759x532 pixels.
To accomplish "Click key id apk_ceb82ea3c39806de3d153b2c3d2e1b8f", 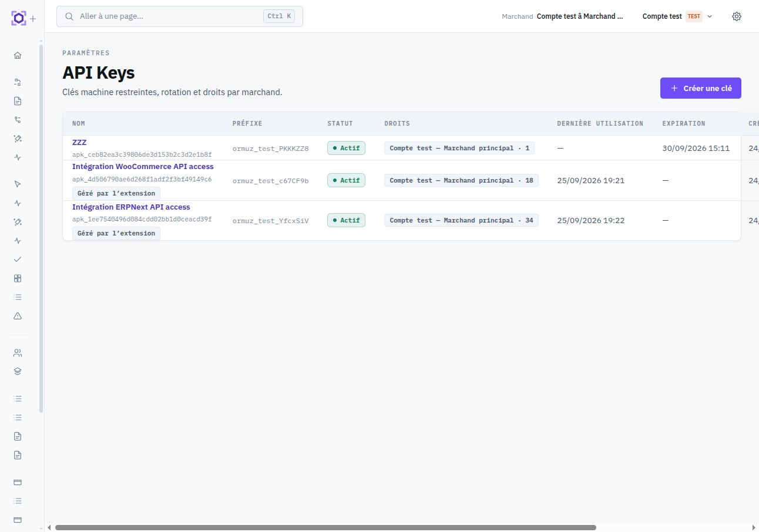I will tap(142, 154).
